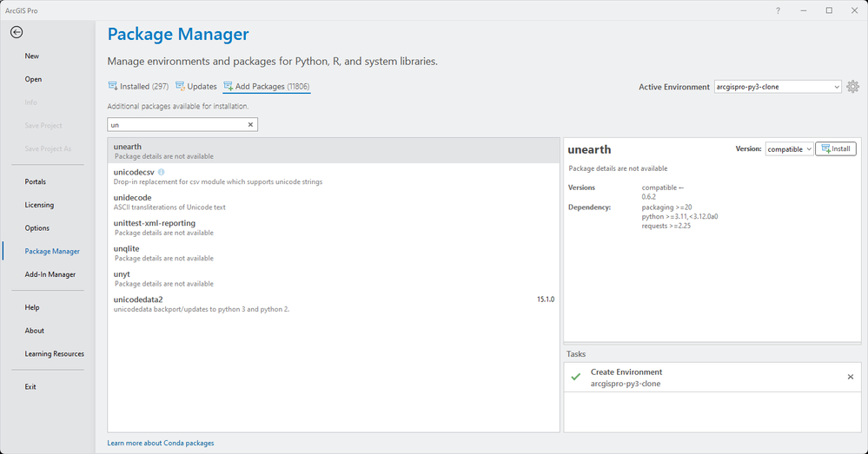The image size is (868, 454).
Task: Open About page
Action: pos(35,331)
